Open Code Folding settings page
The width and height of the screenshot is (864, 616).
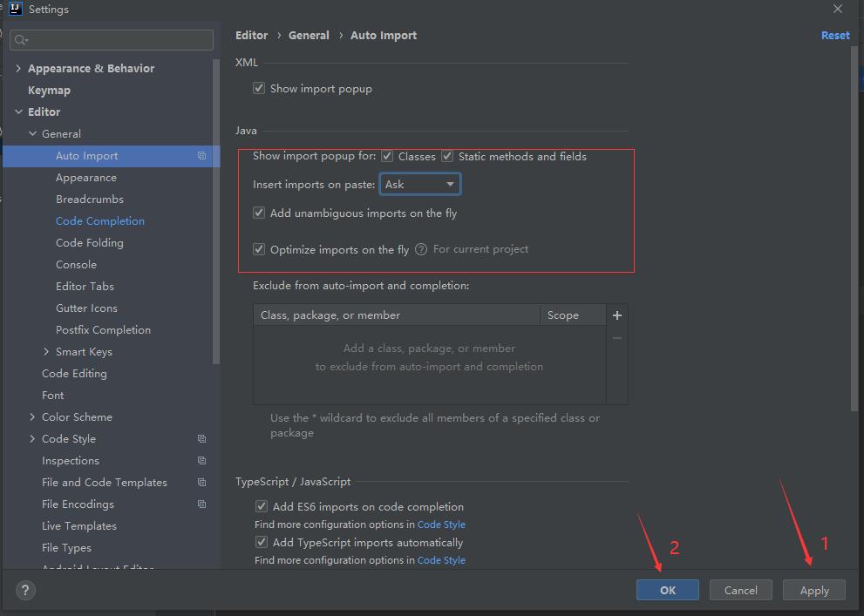[90, 243]
